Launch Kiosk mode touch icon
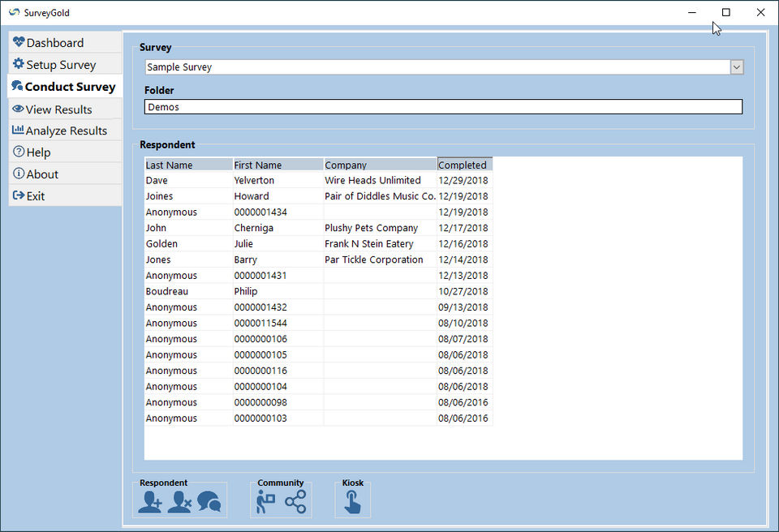This screenshot has height=532, width=779. coord(352,502)
